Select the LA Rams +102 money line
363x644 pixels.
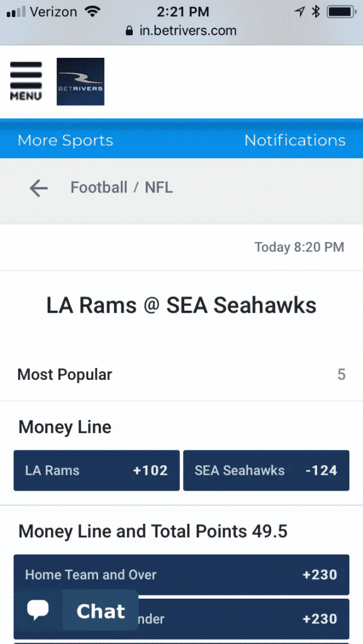(96, 470)
